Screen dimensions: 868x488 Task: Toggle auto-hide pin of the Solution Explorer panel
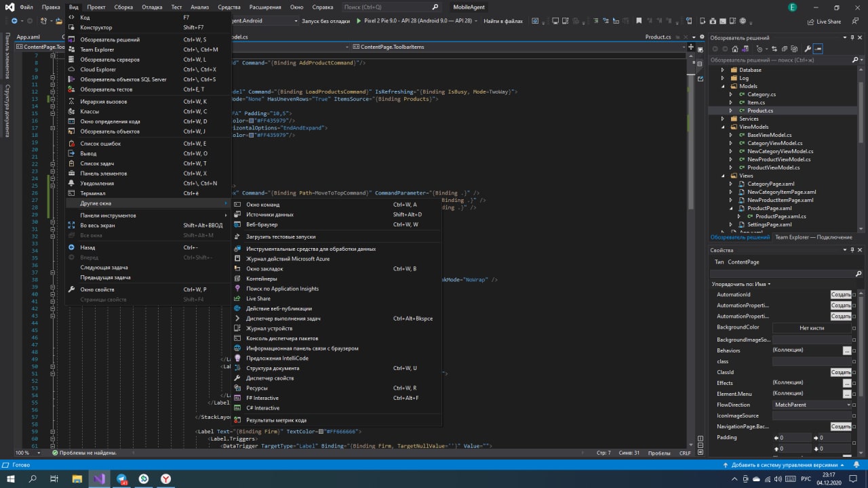click(x=852, y=37)
